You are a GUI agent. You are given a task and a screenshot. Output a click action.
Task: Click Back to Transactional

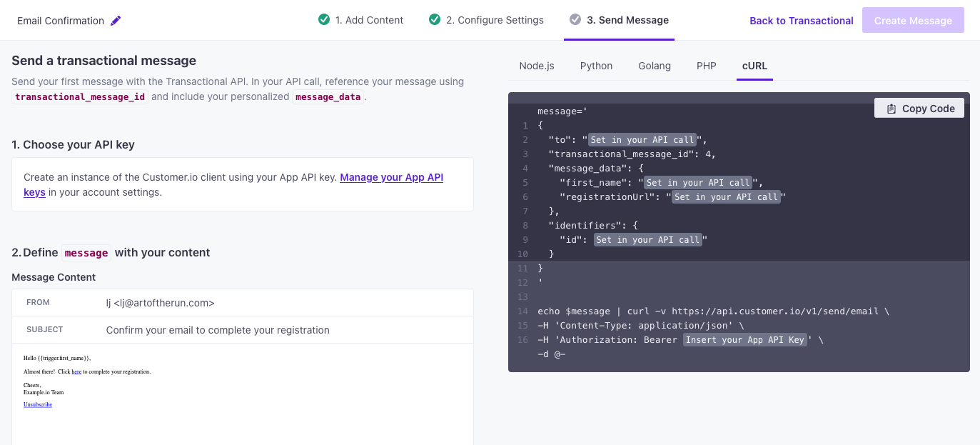coord(801,21)
